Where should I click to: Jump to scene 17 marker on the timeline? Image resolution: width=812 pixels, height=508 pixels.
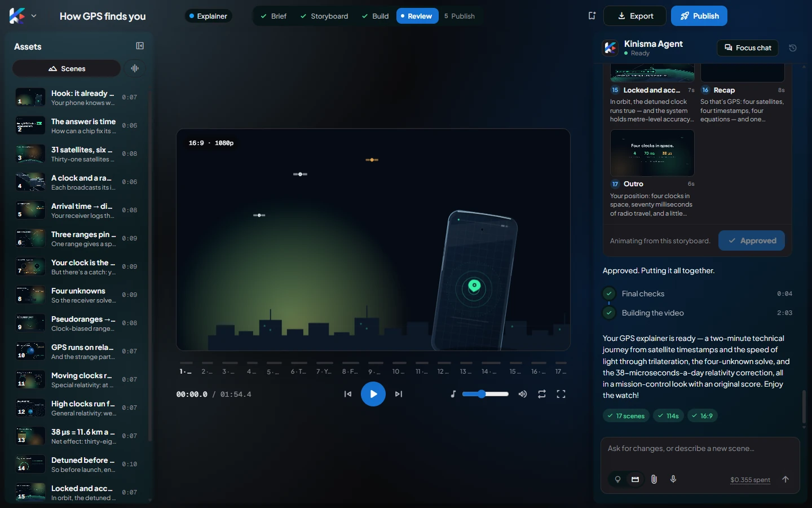561,368
